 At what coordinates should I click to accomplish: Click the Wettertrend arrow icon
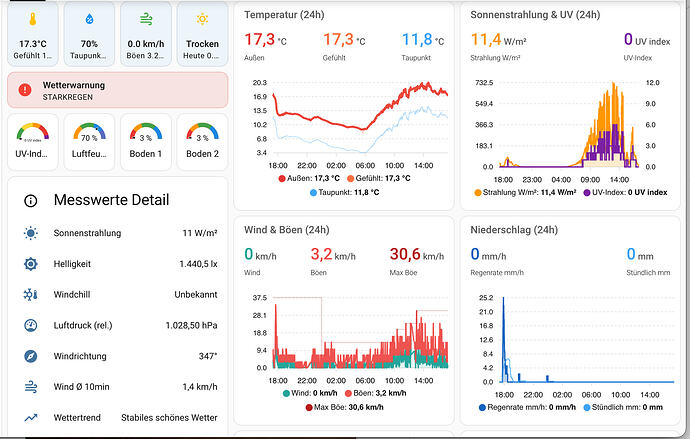click(x=30, y=417)
